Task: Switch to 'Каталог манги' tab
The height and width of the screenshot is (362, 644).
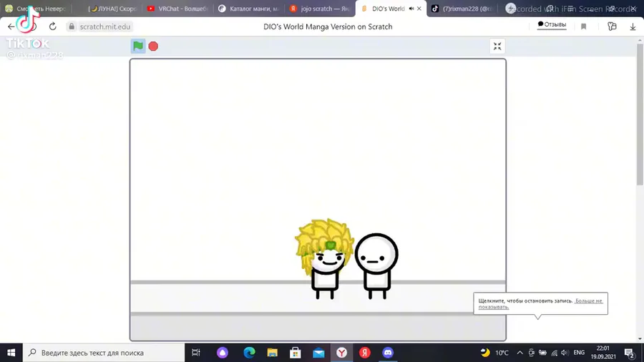Action: pyautogui.click(x=249, y=9)
